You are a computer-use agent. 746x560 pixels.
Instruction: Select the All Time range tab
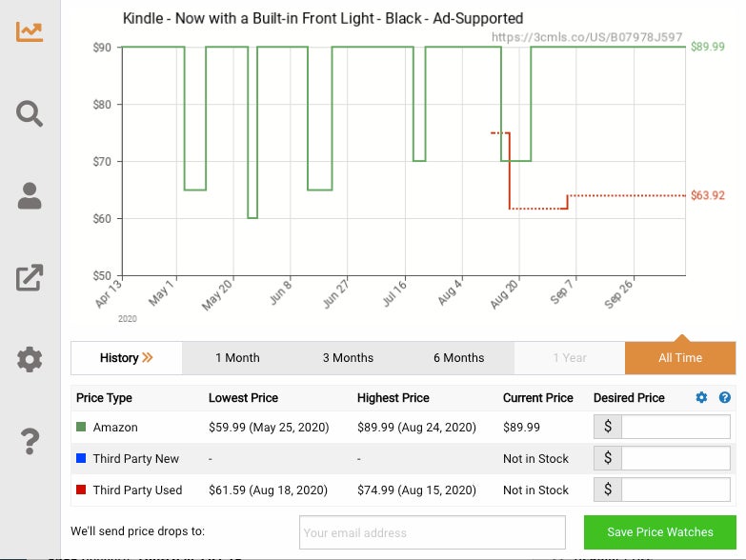coord(680,358)
